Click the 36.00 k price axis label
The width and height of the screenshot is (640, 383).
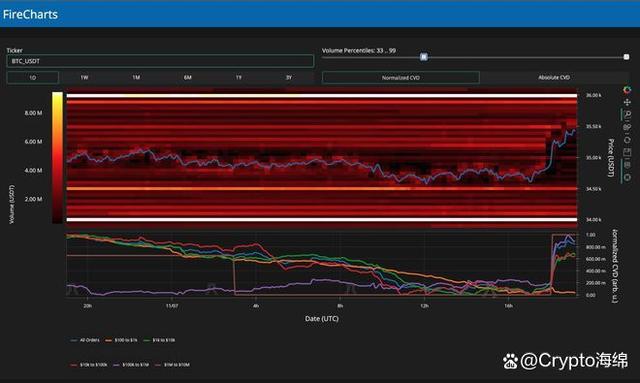pyautogui.click(x=593, y=95)
